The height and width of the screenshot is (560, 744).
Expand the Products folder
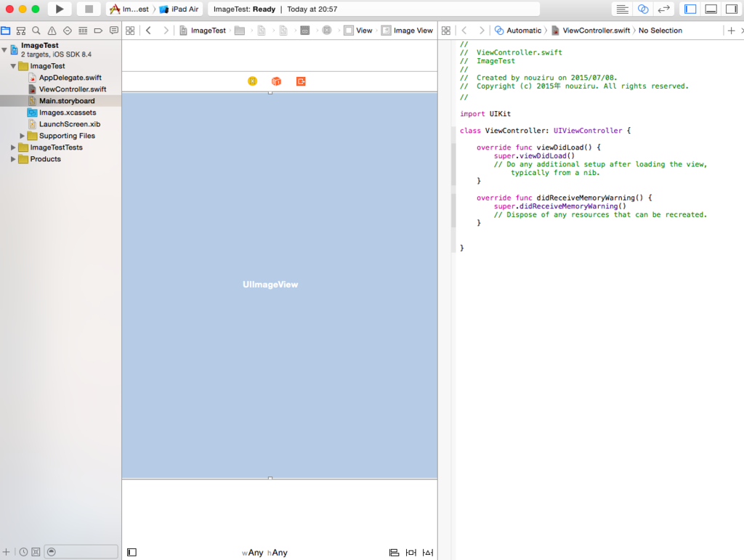[13, 159]
